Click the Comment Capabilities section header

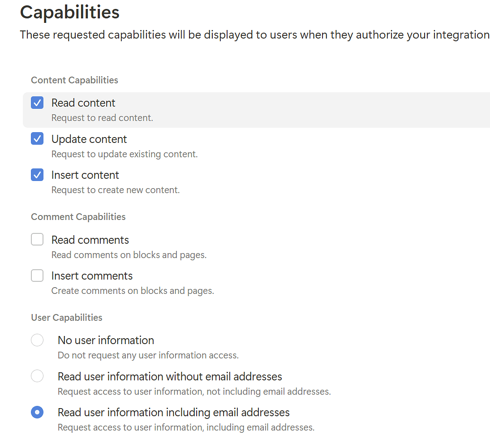click(x=78, y=216)
